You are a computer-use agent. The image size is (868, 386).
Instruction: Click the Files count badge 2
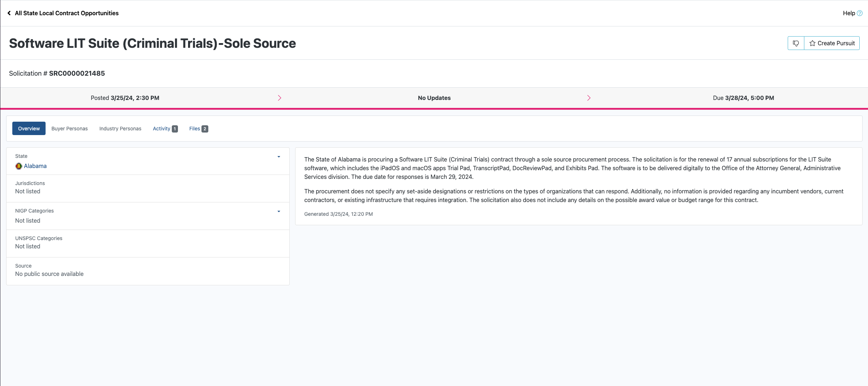pos(205,129)
